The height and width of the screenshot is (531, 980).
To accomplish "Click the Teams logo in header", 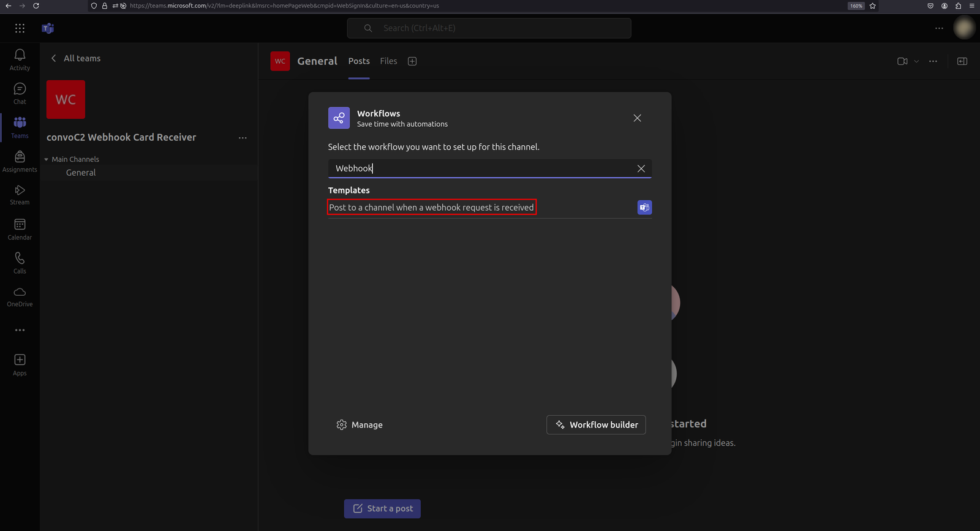I will (48, 28).
